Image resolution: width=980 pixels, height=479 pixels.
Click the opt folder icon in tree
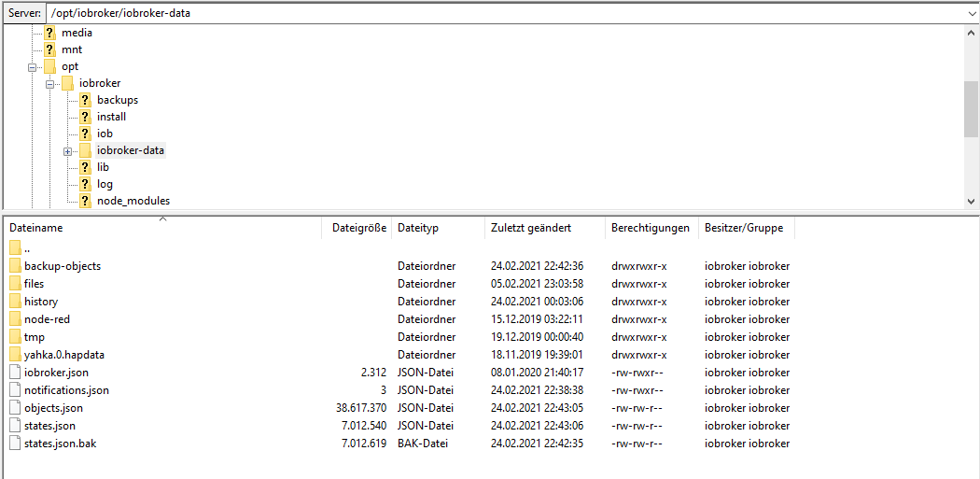pos(50,66)
